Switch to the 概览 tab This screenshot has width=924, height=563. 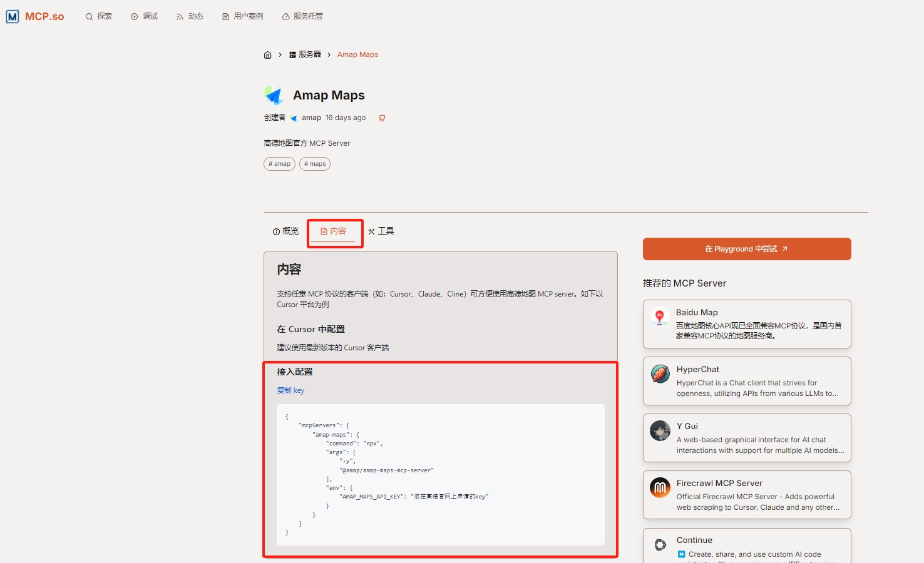click(285, 231)
